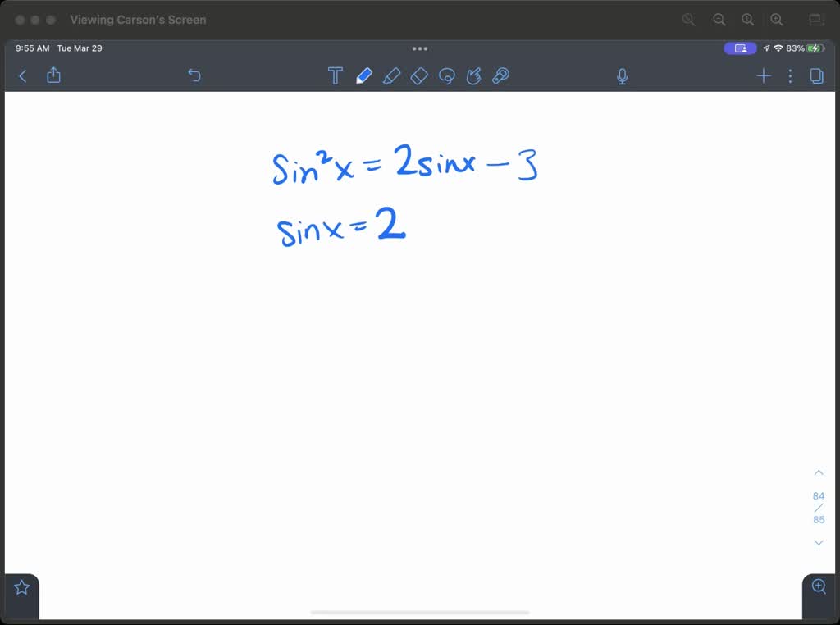The width and height of the screenshot is (840, 625).
Task: Select the Laser Pointer tool
Action: click(500, 75)
